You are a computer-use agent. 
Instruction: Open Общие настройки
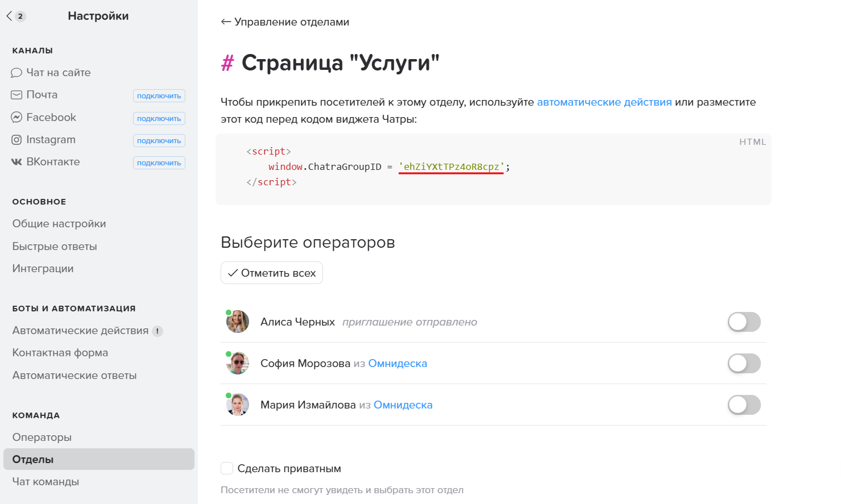(x=59, y=224)
